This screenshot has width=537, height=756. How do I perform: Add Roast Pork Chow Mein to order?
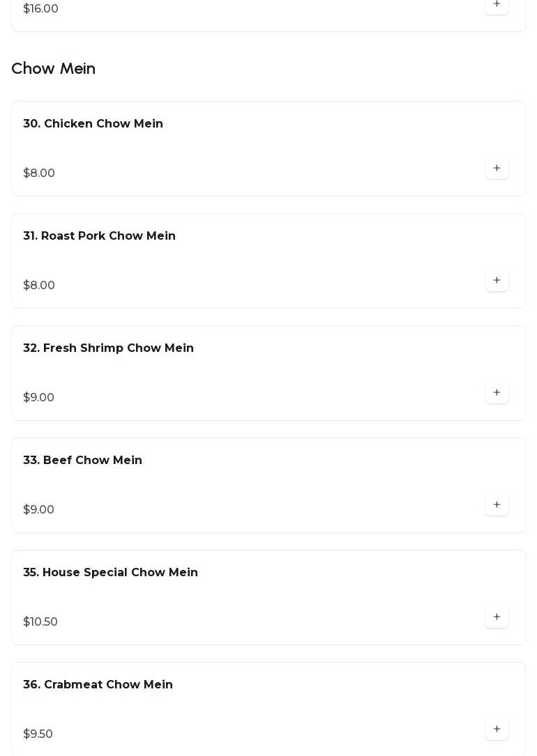point(497,280)
